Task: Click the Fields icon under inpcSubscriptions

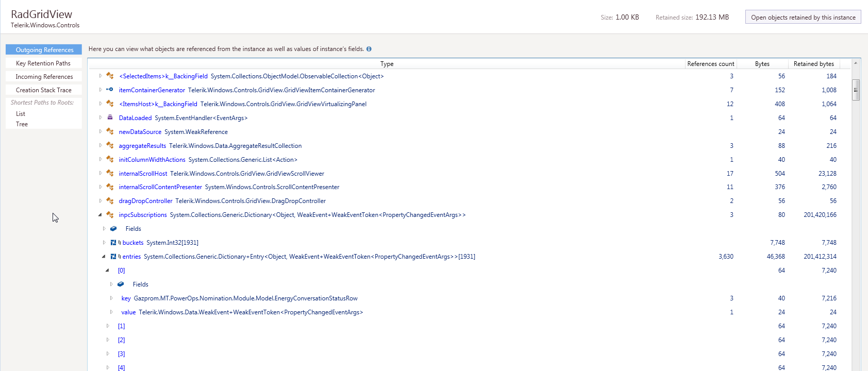Action: click(113, 228)
